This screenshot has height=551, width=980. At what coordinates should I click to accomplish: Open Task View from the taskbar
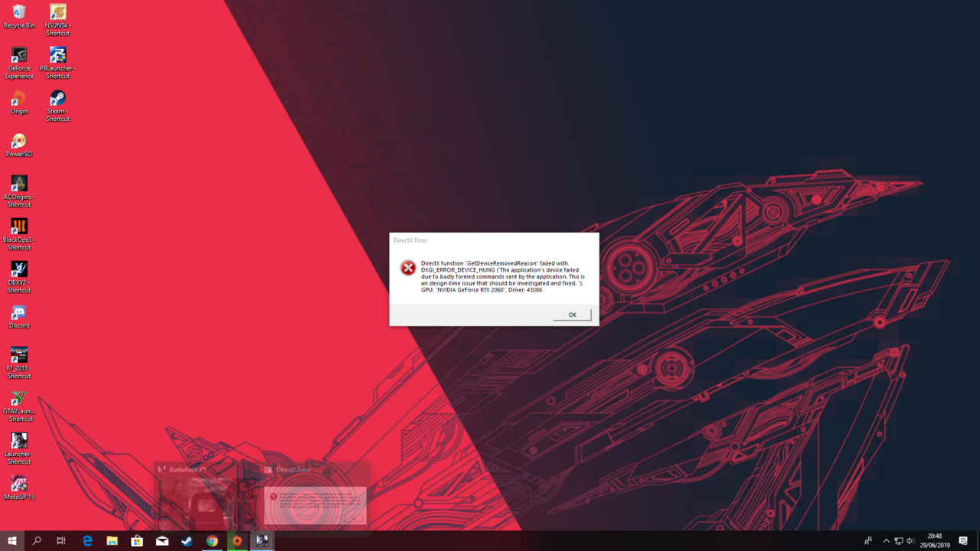click(61, 541)
